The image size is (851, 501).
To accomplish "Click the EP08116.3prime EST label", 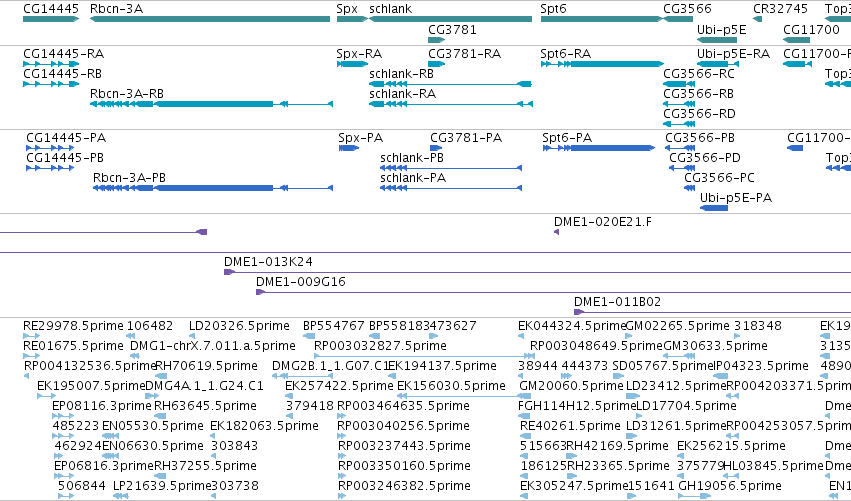I will click(102, 407).
